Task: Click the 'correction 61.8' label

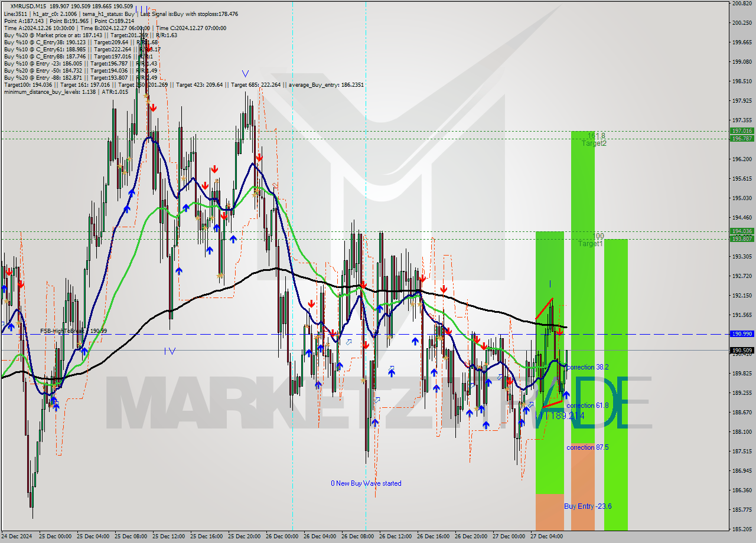Action: tap(587, 405)
